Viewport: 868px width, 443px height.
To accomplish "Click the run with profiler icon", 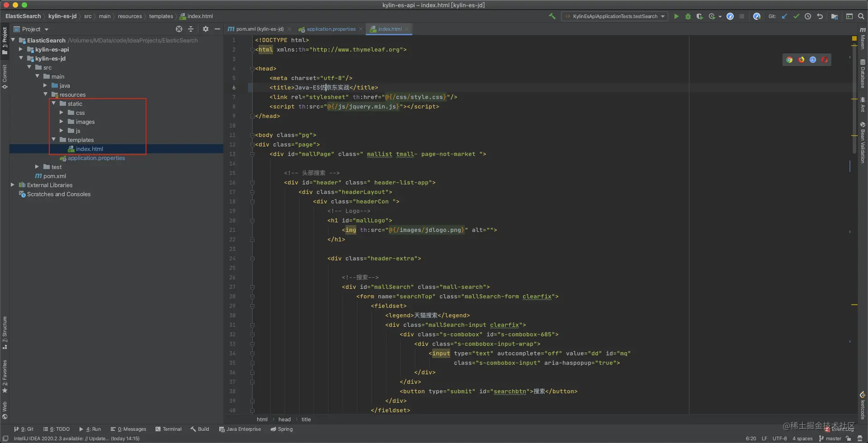I will (x=712, y=16).
